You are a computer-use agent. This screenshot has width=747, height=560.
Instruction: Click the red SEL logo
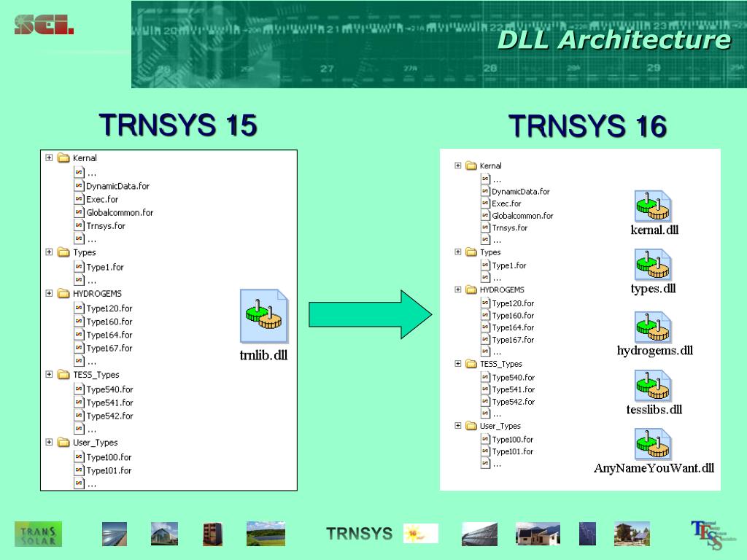point(44,25)
